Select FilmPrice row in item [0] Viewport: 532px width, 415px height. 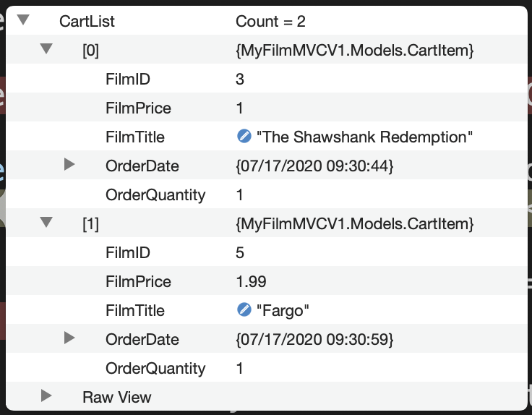click(138, 108)
